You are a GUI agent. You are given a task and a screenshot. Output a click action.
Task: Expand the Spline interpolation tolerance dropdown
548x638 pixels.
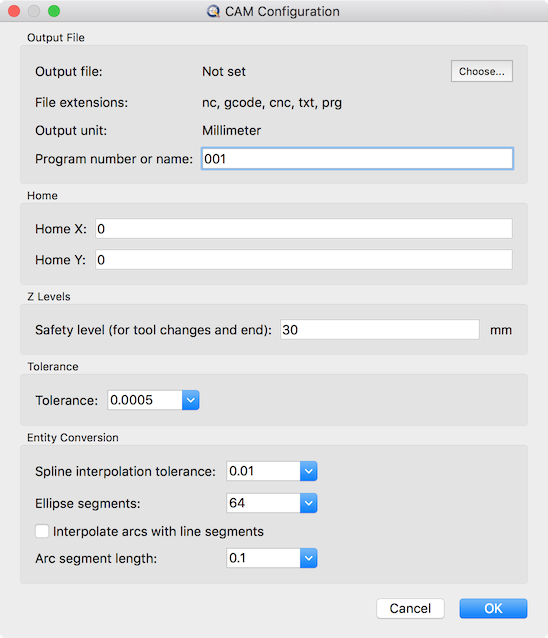pos(308,471)
